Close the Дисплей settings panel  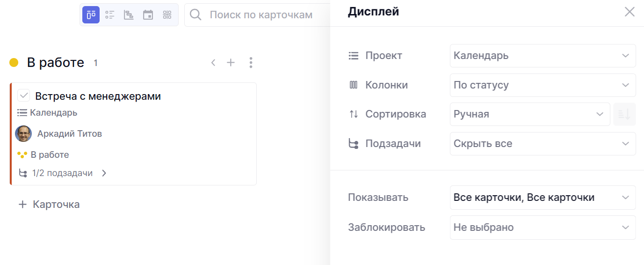click(630, 12)
